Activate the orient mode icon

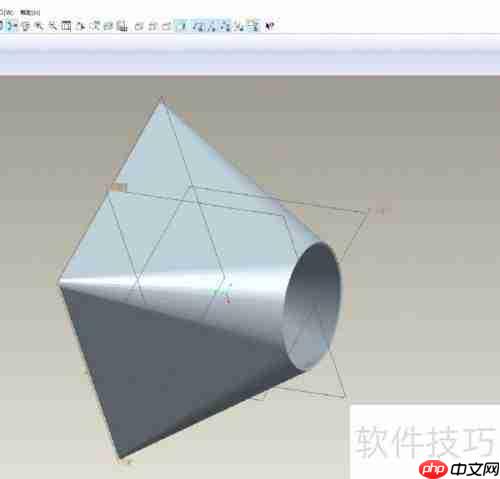[x=26, y=26]
